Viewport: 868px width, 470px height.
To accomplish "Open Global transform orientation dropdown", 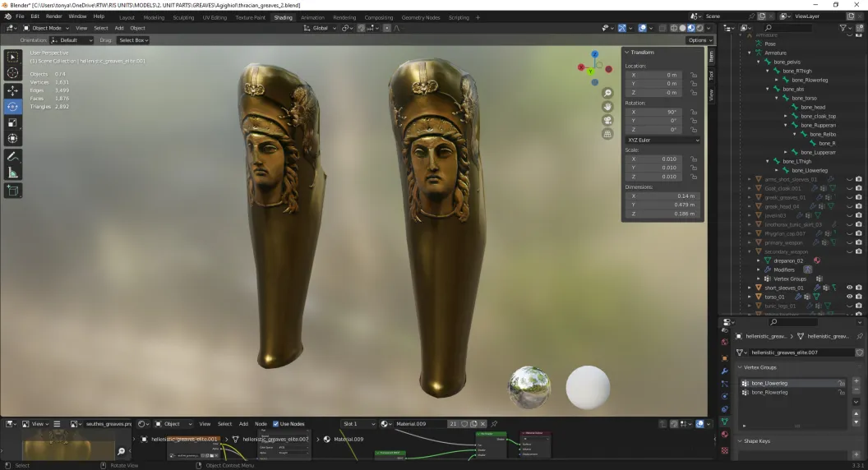I will coord(320,28).
